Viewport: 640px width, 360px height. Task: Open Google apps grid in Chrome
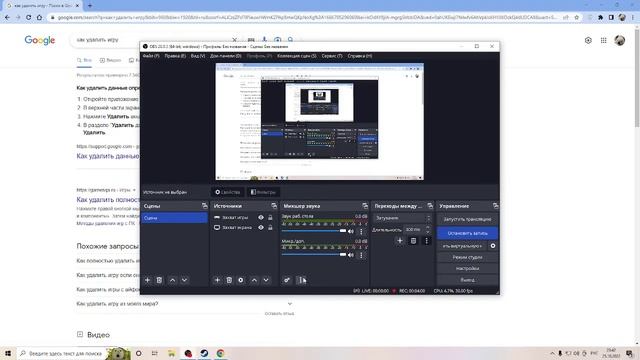[x=603, y=40]
